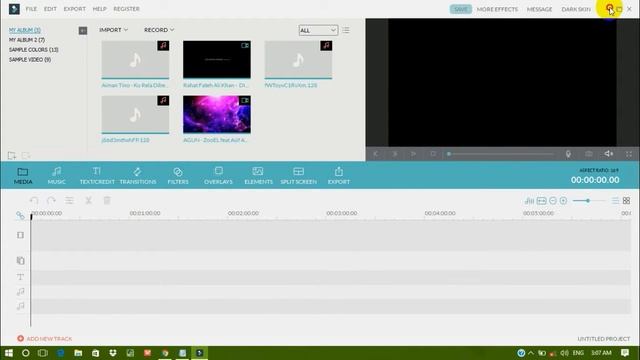Select the purple AGUN ZooEL video thumbnail
Screen dimensions: 640x360
217,114
